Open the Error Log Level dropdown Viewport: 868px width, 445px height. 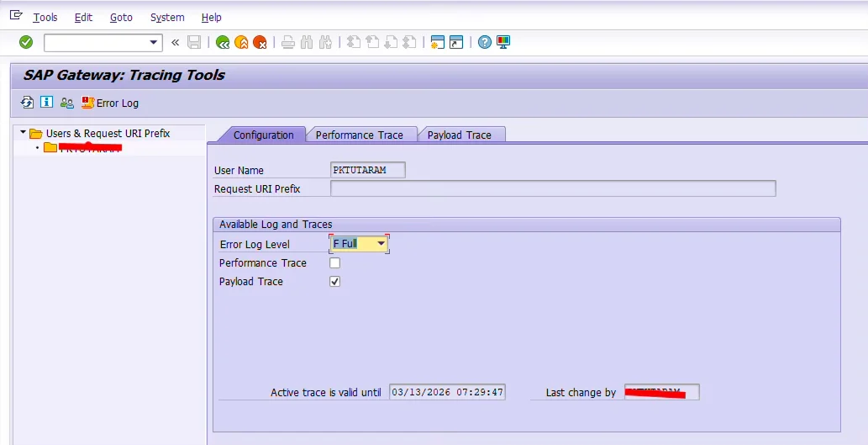click(381, 243)
